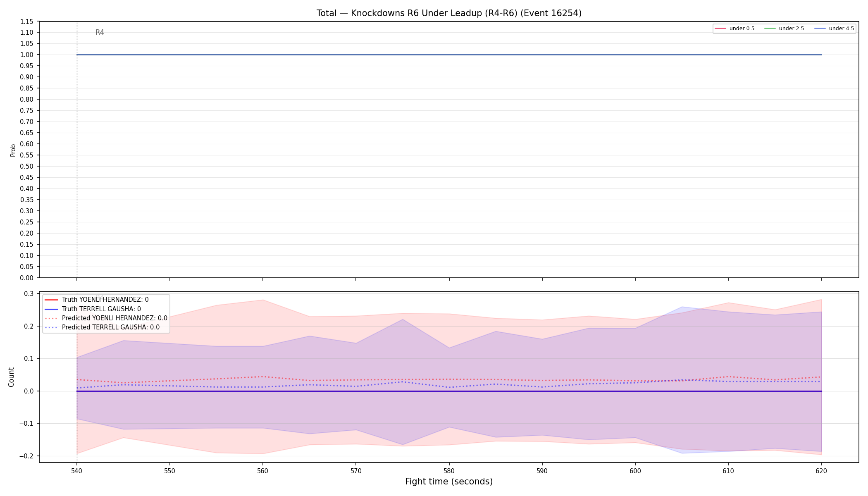The height and width of the screenshot is (496, 868).
Task: Click the 'under 4.5' legend entry
Action: 834,29
